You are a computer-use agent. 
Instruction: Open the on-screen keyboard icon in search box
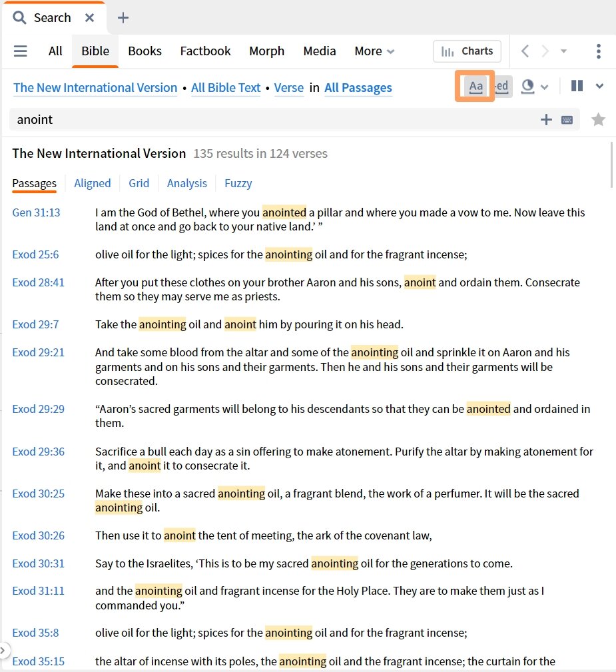(567, 120)
